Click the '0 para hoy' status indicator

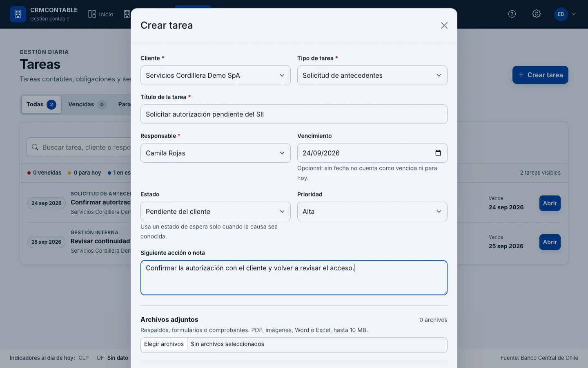pos(85,173)
